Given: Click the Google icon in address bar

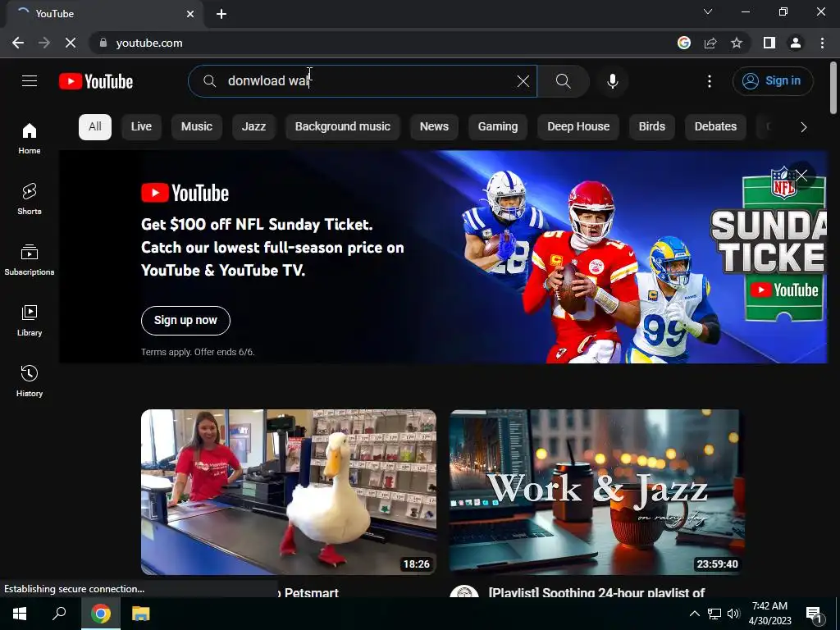Looking at the screenshot, I should click(x=683, y=43).
